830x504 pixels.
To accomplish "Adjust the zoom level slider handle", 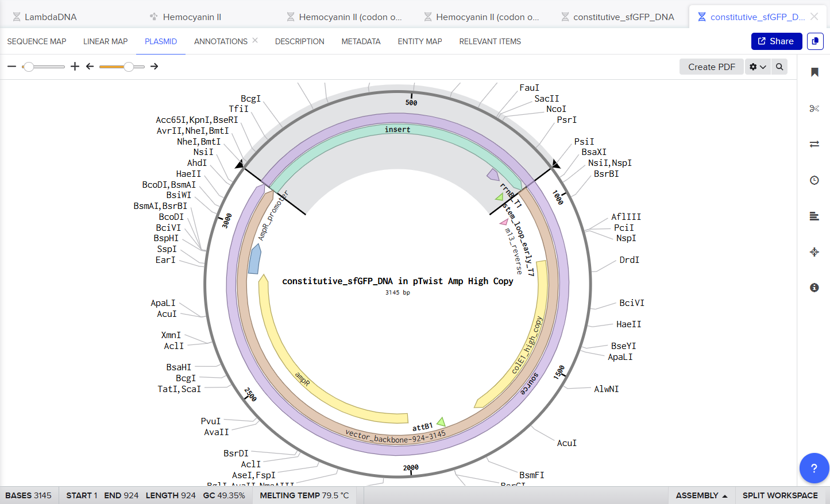I will pyautogui.click(x=29, y=67).
